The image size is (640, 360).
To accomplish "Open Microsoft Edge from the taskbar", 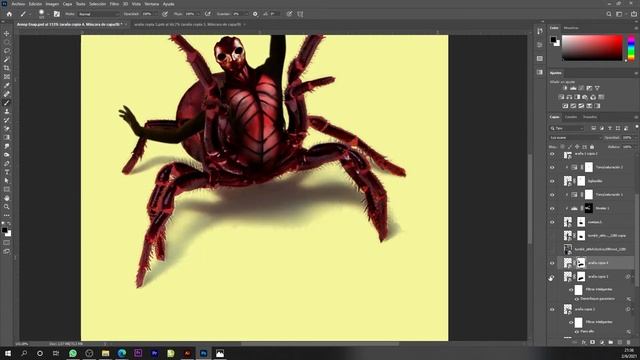I will [122, 353].
